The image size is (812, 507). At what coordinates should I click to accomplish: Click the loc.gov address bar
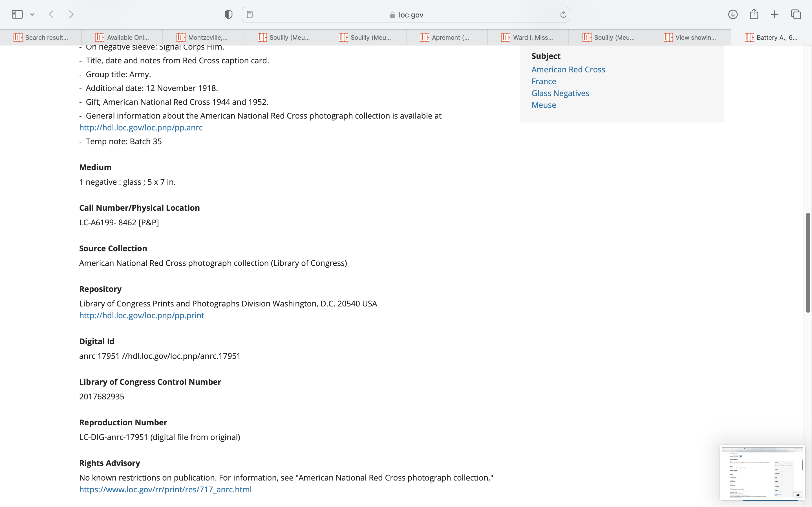point(406,15)
